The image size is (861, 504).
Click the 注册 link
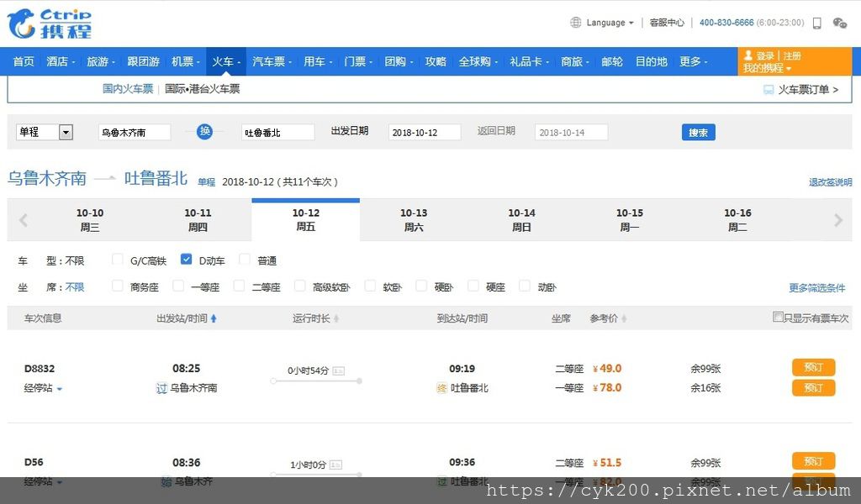click(x=792, y=56)
